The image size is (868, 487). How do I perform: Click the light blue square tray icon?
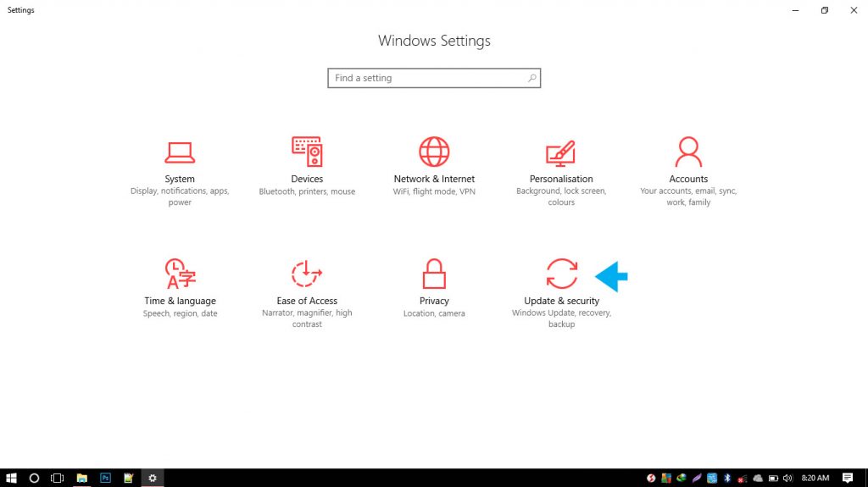click(712, 479)
